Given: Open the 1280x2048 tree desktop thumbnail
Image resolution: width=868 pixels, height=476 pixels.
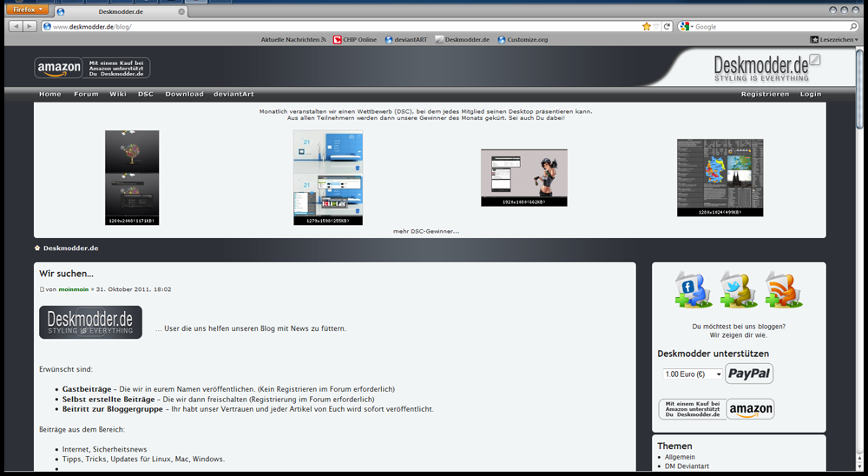Looking at the screenshot, I should 132,177.
